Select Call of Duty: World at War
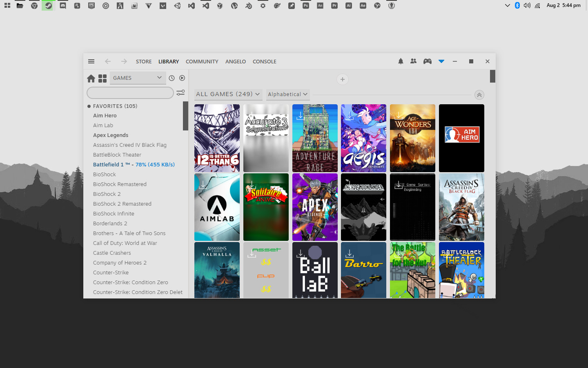 point(125,243)
